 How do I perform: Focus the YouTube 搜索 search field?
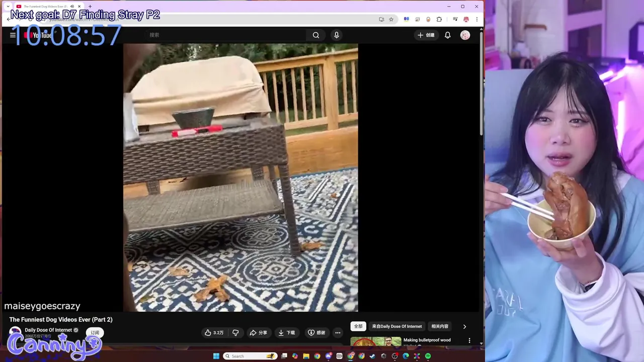coord(226,35)
